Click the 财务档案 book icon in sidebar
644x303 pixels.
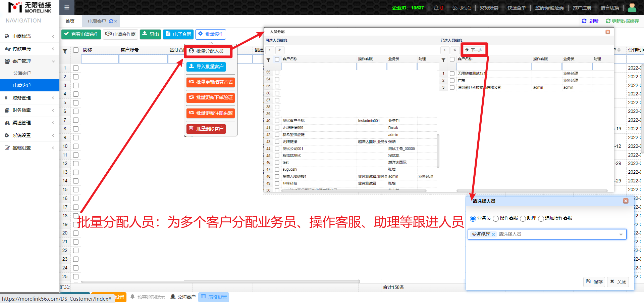[x=7, y=110]
